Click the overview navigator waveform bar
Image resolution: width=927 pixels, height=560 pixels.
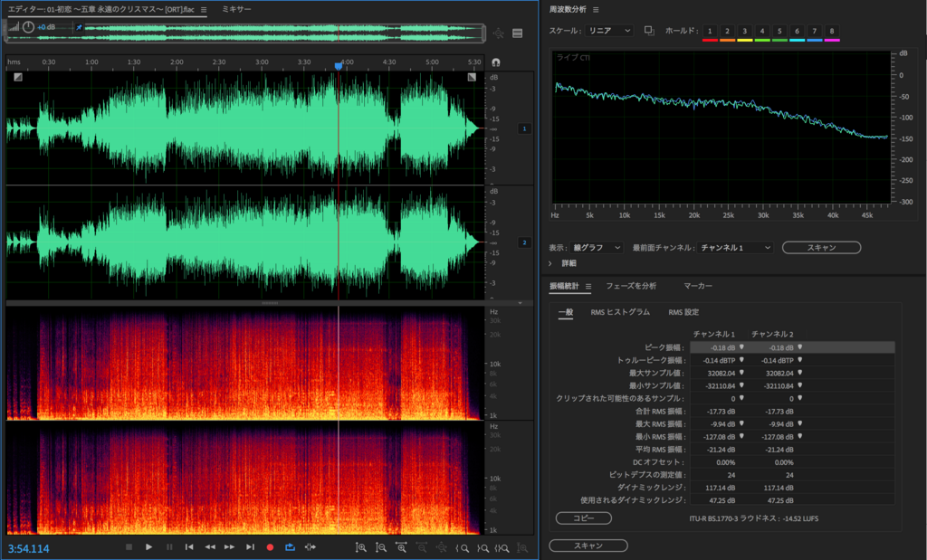(x=244, y=33)
